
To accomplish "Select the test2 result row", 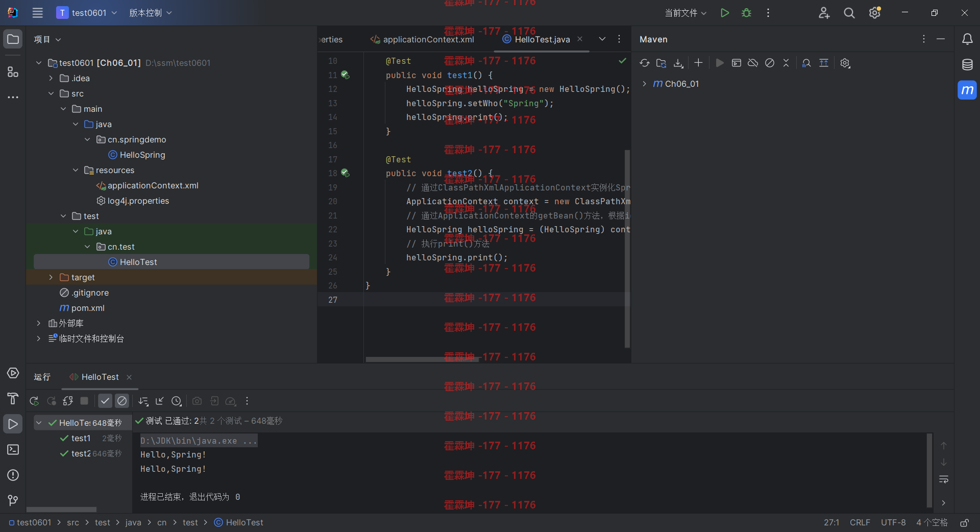I will point(83,453).
